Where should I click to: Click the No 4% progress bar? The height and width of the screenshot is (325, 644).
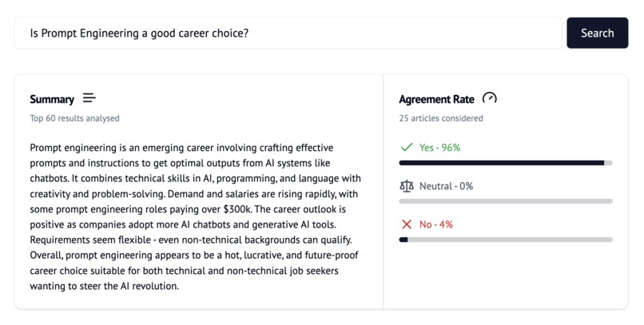click(x=506, y=240)
